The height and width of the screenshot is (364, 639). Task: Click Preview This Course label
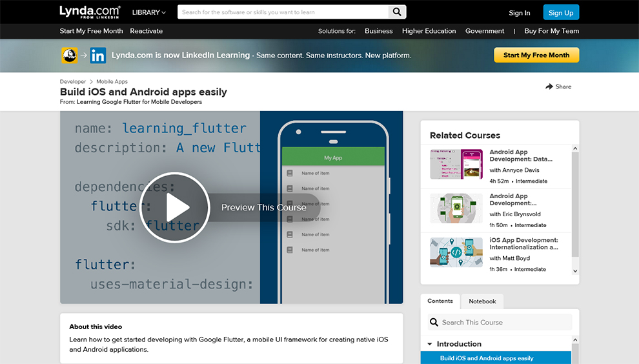[264, 207]
